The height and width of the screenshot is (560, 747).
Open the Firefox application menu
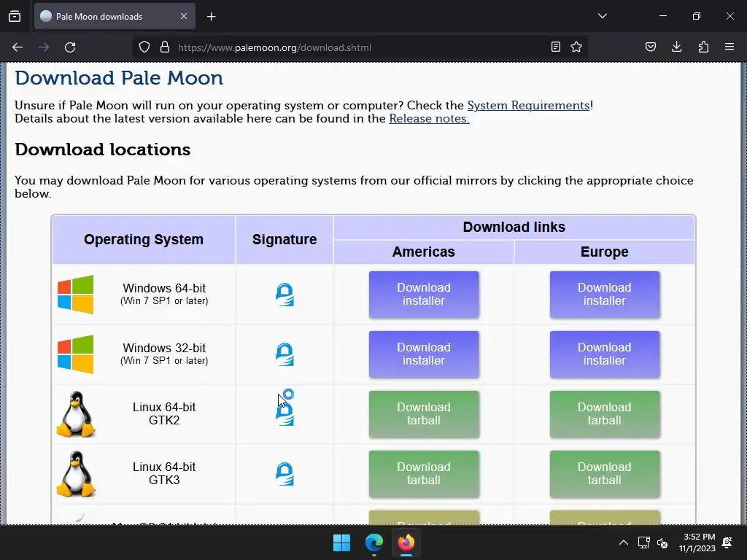click(729, 47)
